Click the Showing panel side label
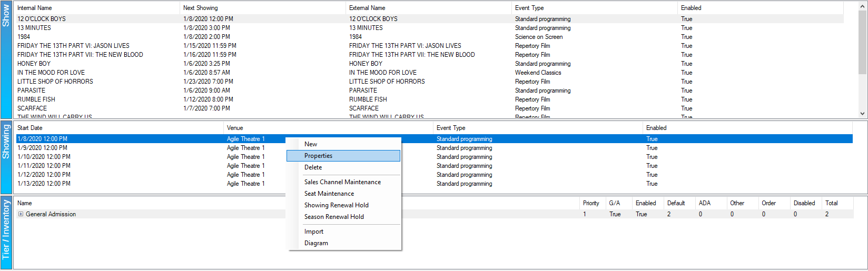Viewport: 868px width, 271px height. pyautogui.click(x=6, y=157)
